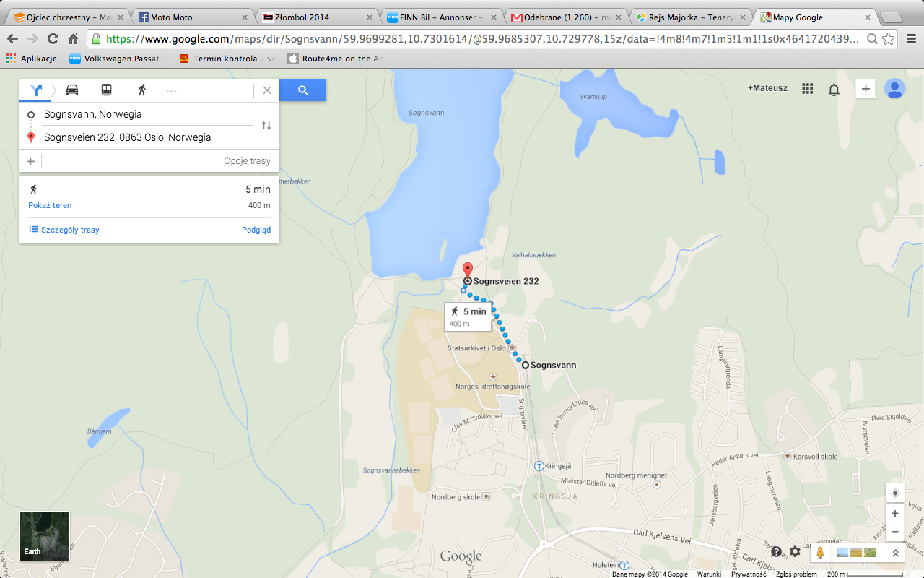Screen dimensions: 924x578
Task: Close the directions panel
Action: point(267,90)
